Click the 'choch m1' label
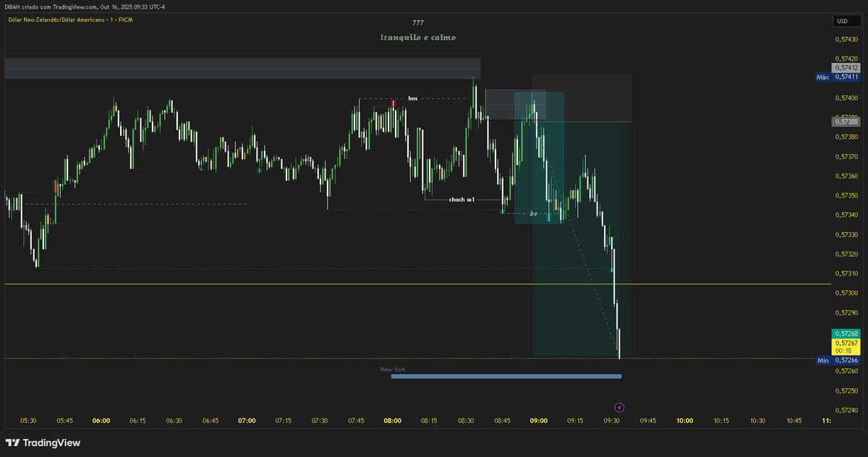Viewport: 868px width, 457px height. tap(461, 199)
